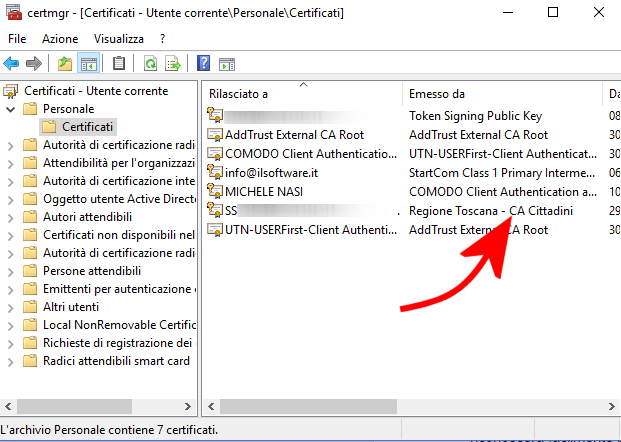The width and height of the screenshot is (621, 442).
Task: Click certificate icon of UTN-USERFirst-Client row
Action: pyautogui.click(x=215, y=230)
